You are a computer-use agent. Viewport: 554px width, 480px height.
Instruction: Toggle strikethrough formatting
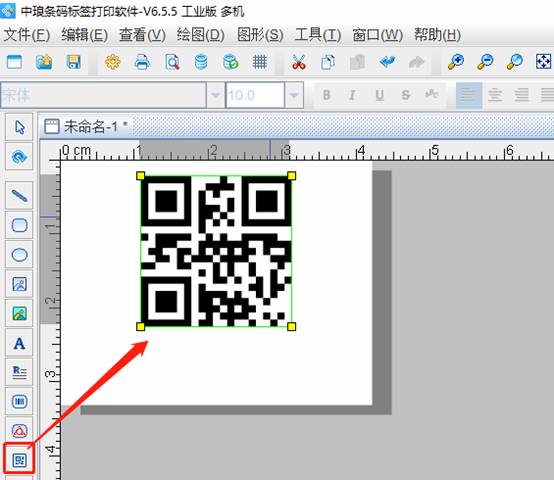(406, 95)
